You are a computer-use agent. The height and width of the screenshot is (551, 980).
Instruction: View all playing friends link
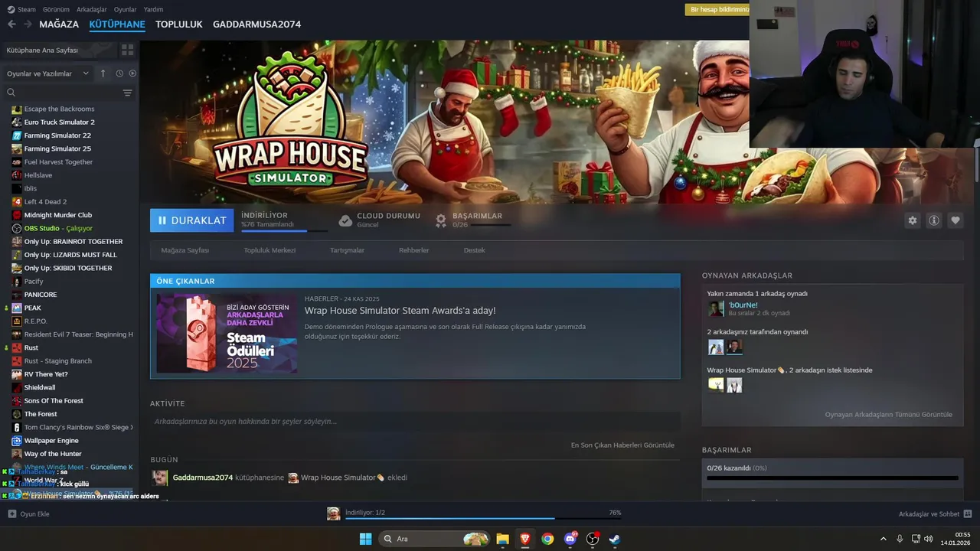pyautogui.click(x=888, y=415)
